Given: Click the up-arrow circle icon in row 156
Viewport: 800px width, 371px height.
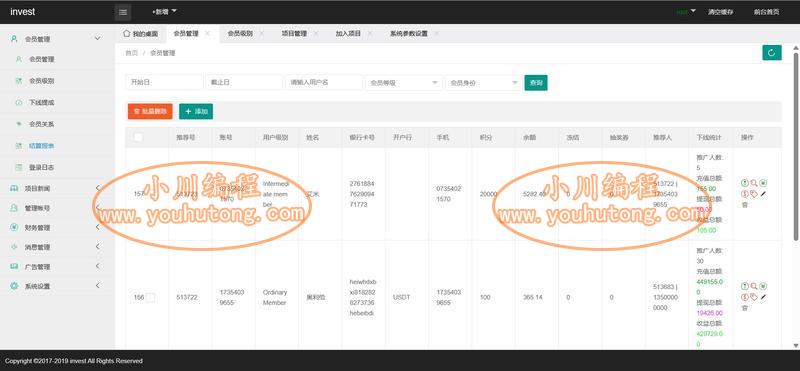Looking at the screenshot, I should coord(744,286).
